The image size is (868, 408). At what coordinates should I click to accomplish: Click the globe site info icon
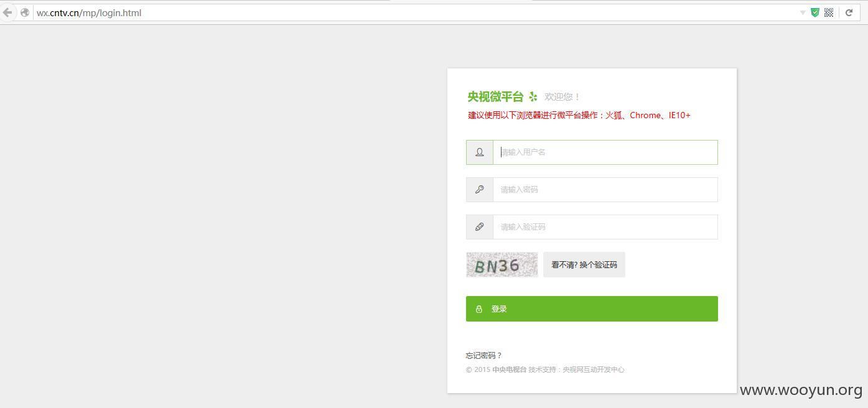[x=25, y=12]
